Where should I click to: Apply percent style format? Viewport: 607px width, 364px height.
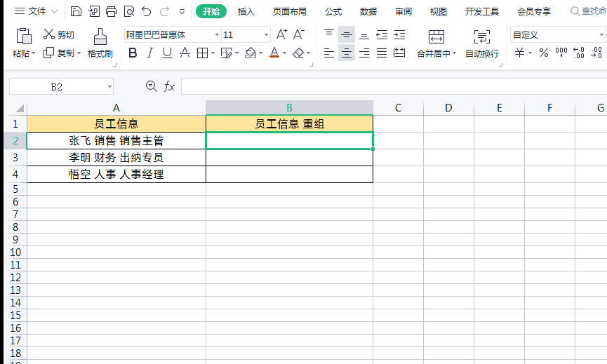[544, 53]
